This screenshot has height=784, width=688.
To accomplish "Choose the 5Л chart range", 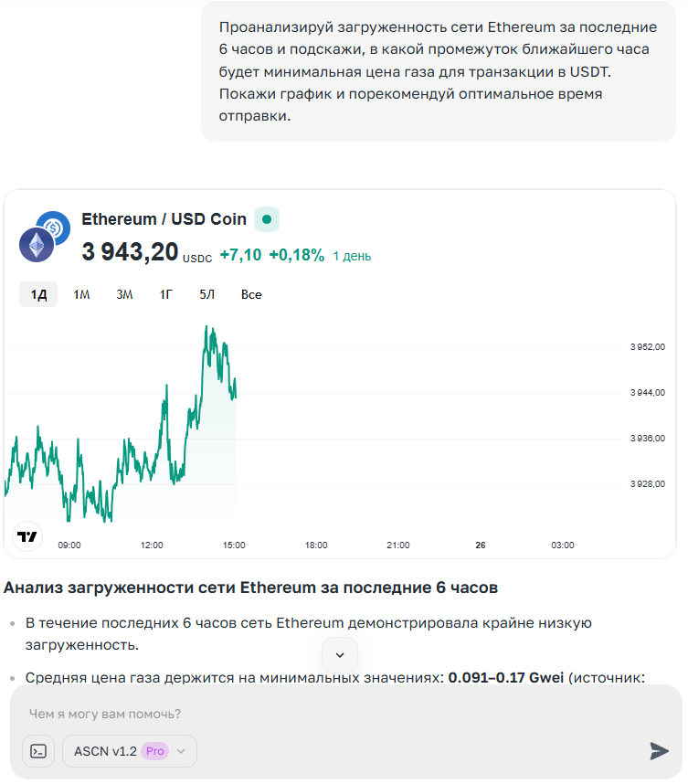I will point(207,294).
